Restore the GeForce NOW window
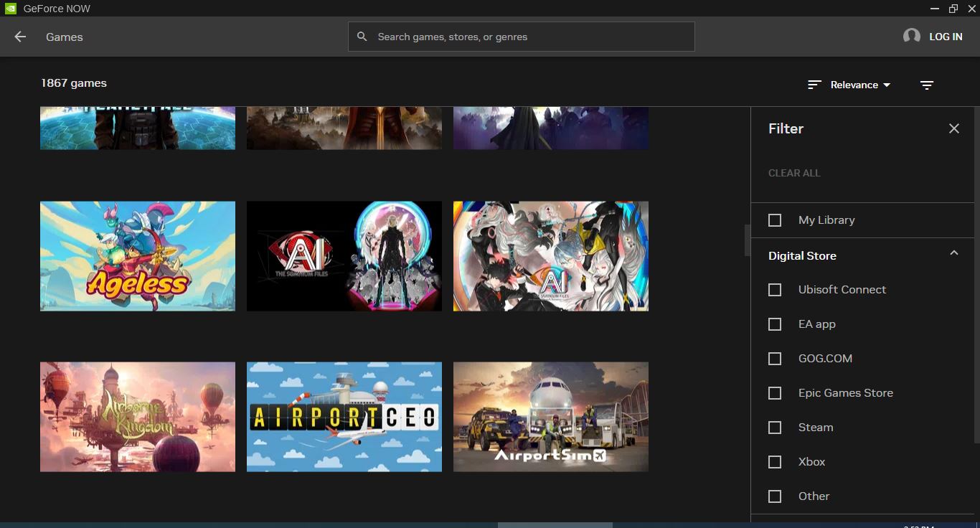This screenshot has width=980, height=528. (953, 9)
